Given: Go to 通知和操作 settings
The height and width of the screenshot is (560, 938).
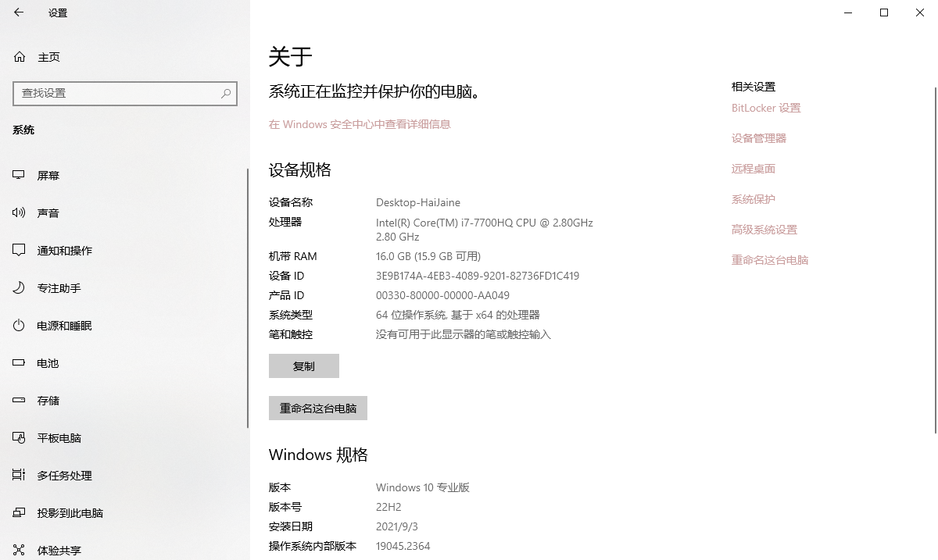Looking at the screenshot, I should [125, 251].
